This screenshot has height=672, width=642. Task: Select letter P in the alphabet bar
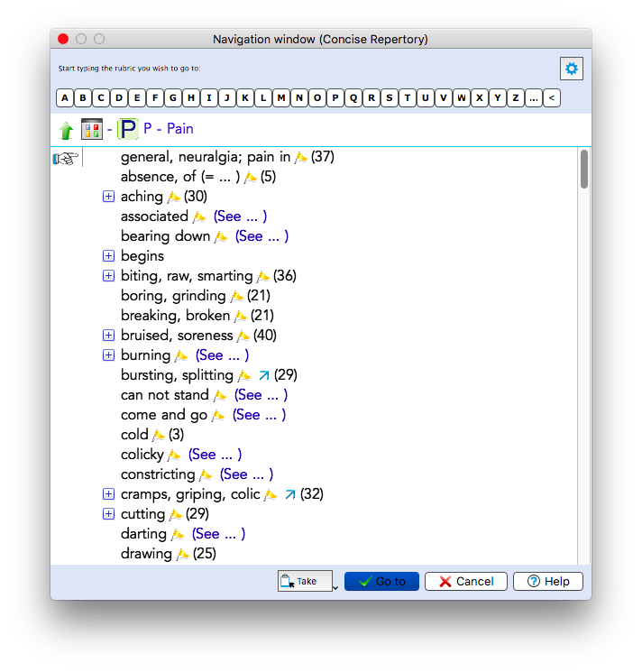(335, 98)
